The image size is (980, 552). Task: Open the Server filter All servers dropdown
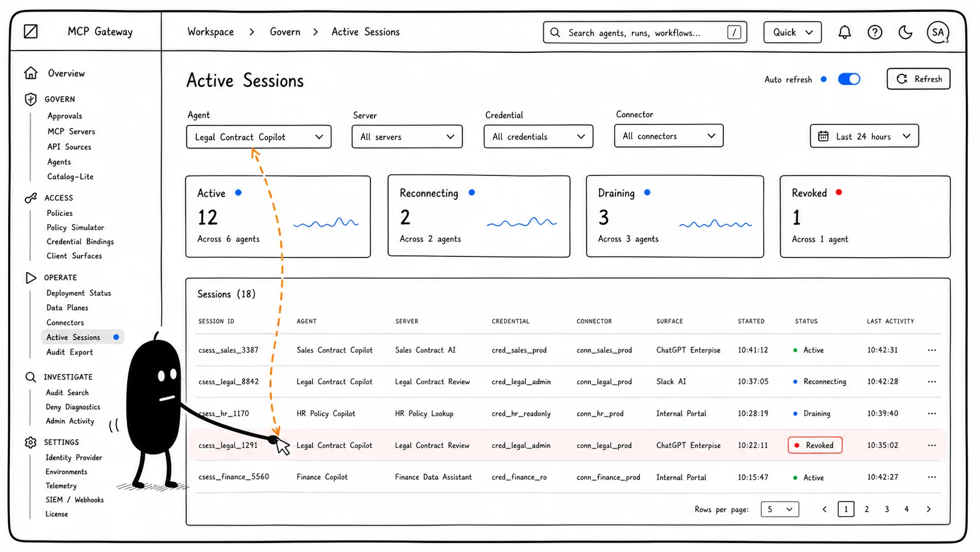(407, 137)
